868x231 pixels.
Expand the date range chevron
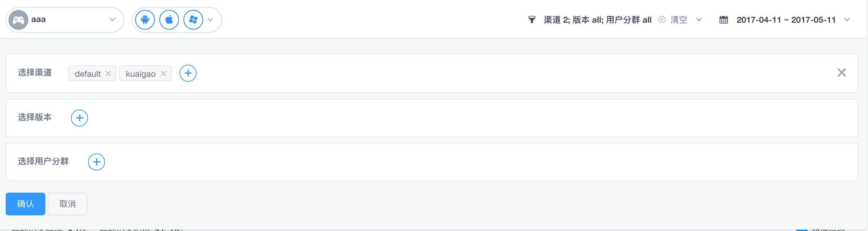847,20
